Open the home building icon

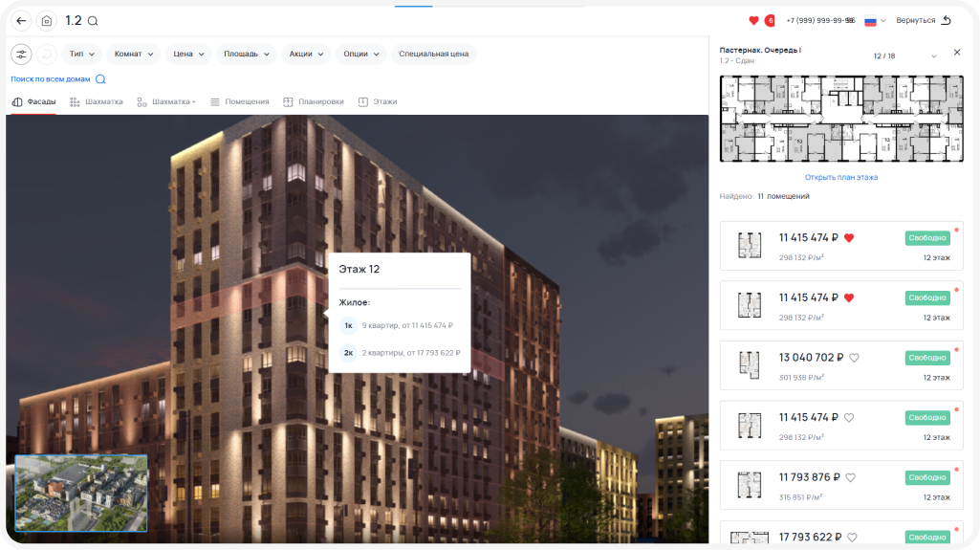pyautogui.click(x=46, y=21)
